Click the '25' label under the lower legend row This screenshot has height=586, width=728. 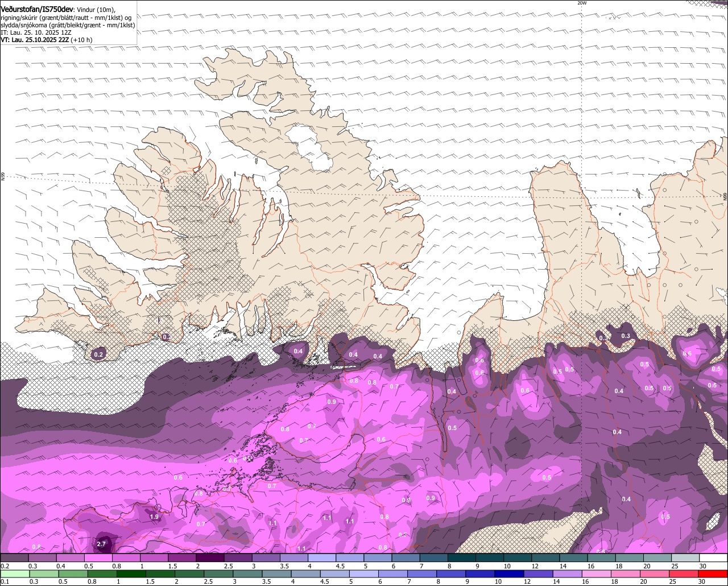pos(672,581)
